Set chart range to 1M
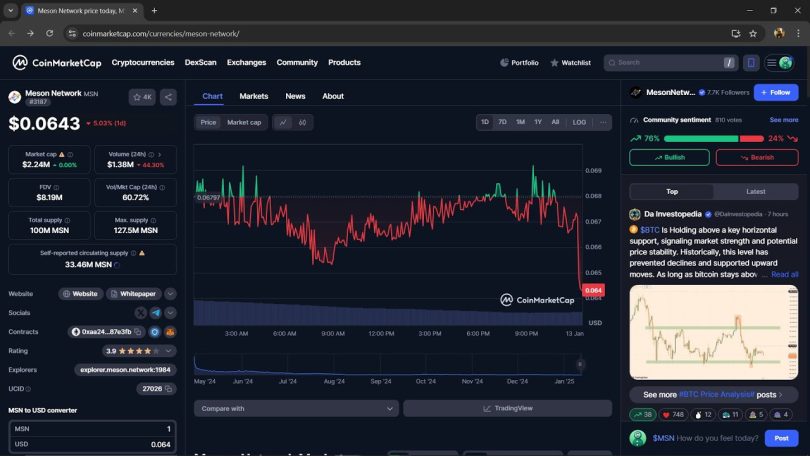Screen dimensions: 810x456 coord(520,122)
